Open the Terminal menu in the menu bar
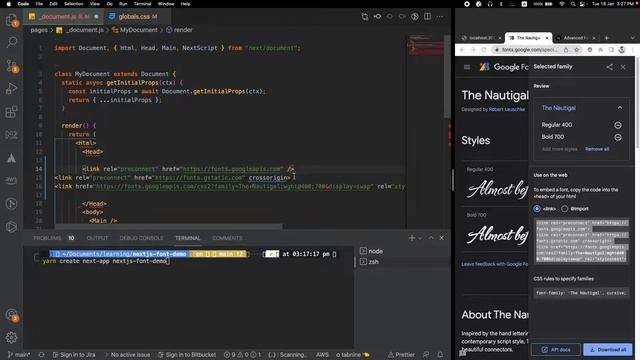 tap(142, 4)
